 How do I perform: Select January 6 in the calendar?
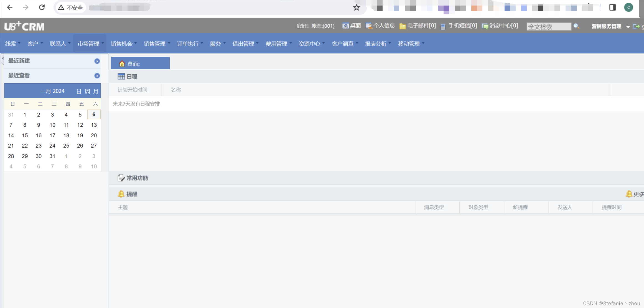[x=94, y=114]
